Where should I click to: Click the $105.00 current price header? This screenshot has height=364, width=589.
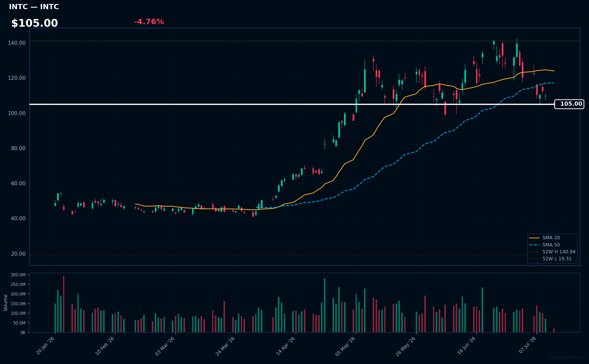(35, 23)
